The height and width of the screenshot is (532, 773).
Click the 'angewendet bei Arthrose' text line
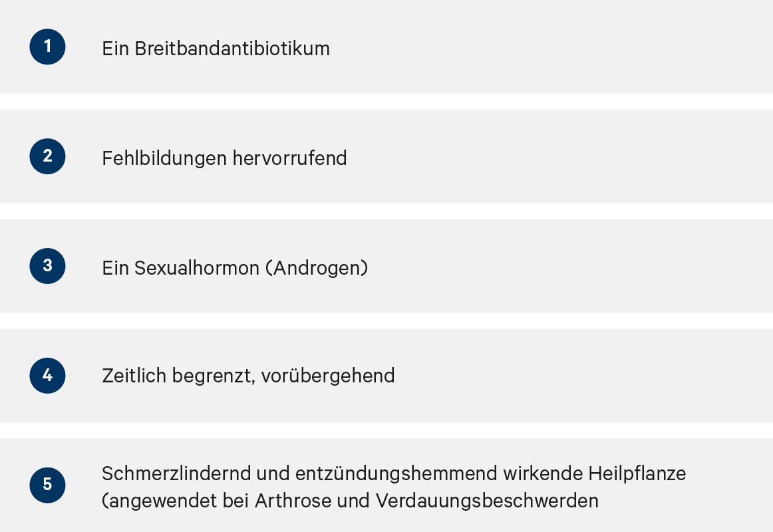[350, 501]
